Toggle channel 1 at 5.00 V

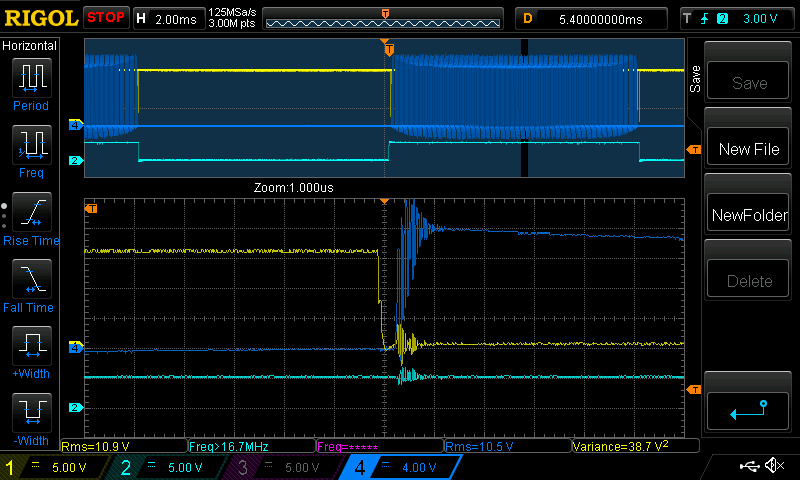point(55,467)
